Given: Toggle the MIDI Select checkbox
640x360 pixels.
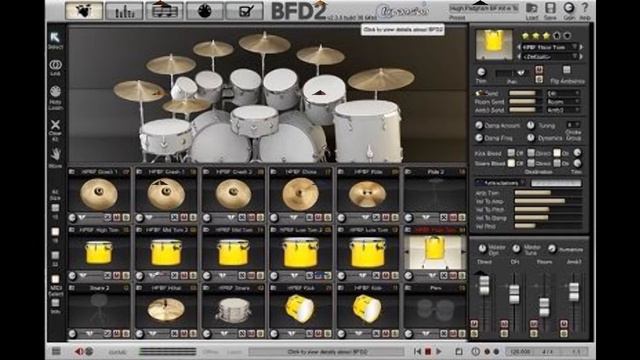Looking at the screenshot, I should click(55, 279).
